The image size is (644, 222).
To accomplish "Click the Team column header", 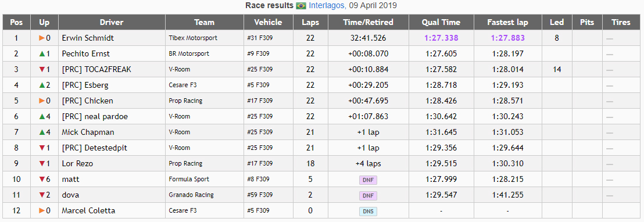I will 205,22.
